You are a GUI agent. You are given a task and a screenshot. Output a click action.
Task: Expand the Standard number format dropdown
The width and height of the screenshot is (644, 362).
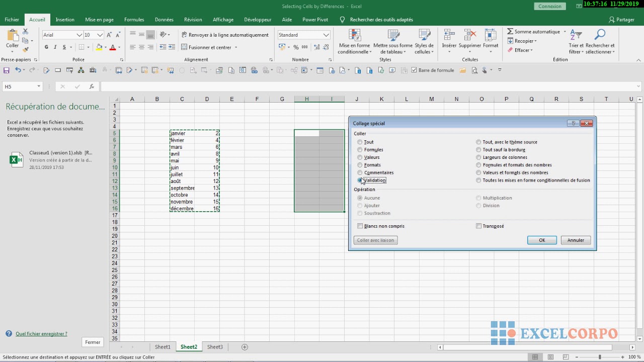[x=326, y=35]
